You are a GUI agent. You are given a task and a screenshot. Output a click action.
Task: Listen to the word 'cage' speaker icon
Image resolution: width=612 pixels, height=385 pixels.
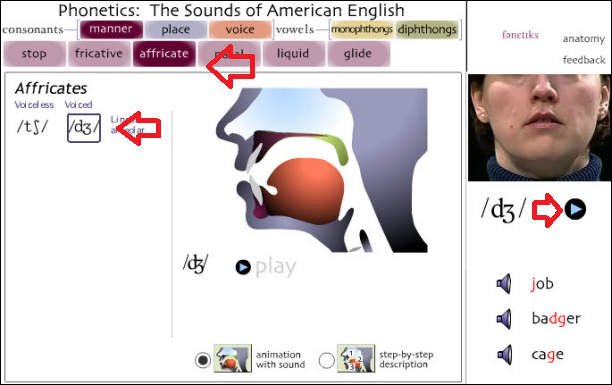(x=504, y=355)
